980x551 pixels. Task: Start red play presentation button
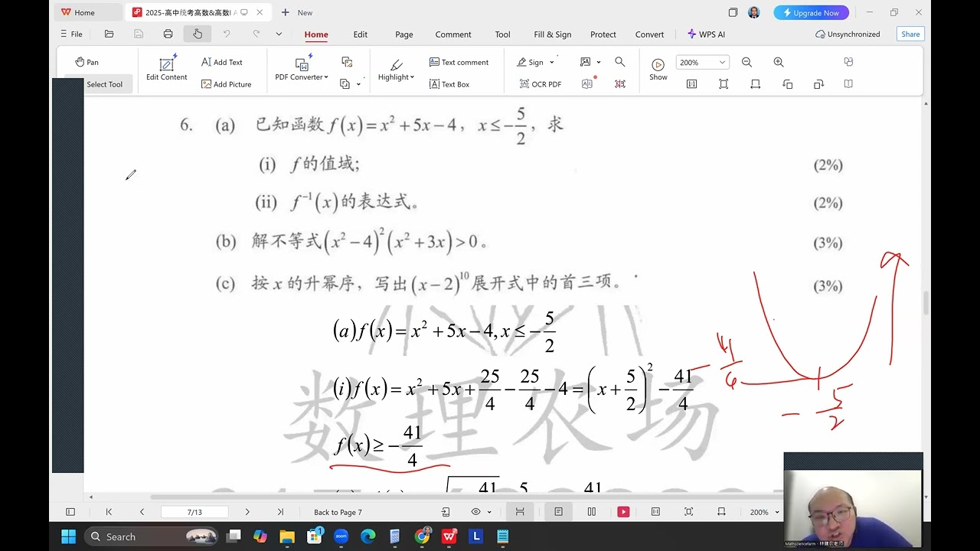(x=623, y=512)
